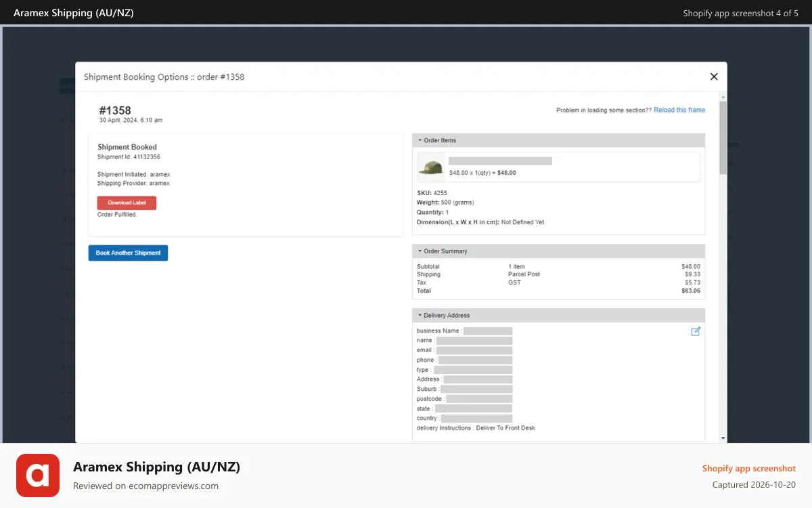Click the Quantity: 1 line

pyautogui.click(x=433, y=213)
